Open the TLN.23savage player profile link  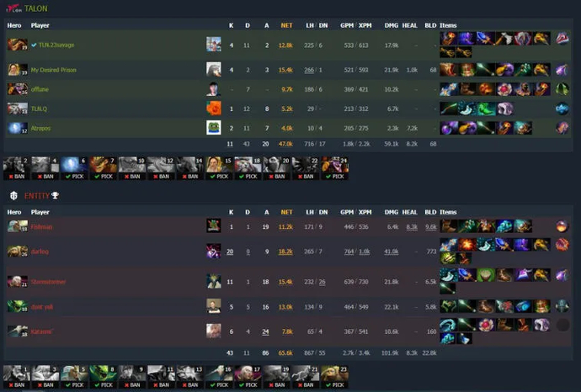coord(56,45)
